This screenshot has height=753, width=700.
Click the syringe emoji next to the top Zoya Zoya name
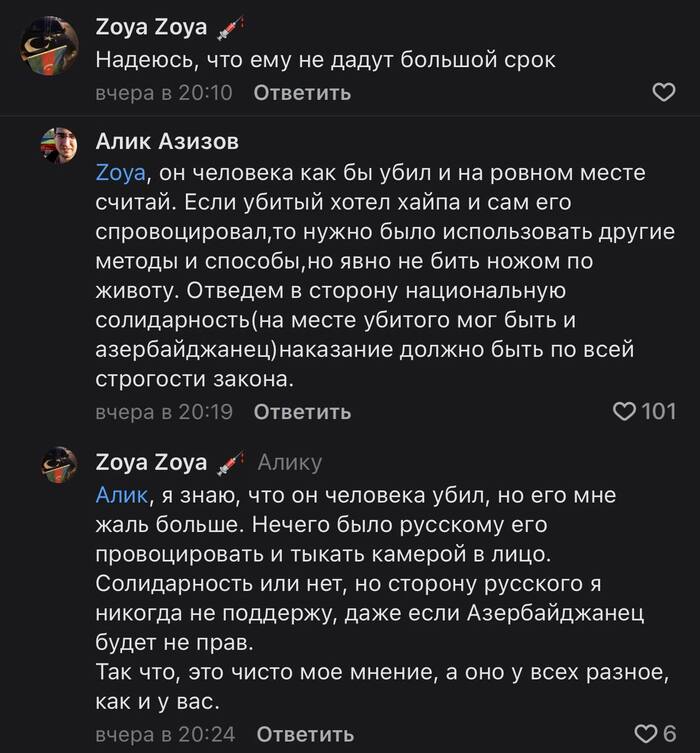[x=230, y=28]
